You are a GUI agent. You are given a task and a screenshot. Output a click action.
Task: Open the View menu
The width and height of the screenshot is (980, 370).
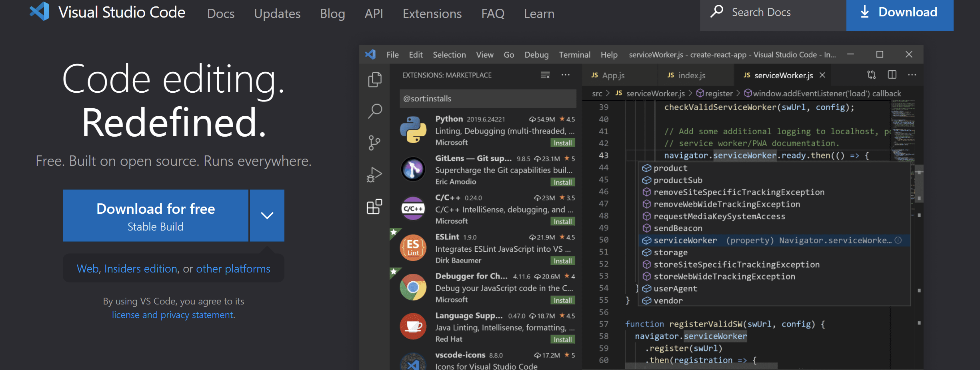pos(484,55)
